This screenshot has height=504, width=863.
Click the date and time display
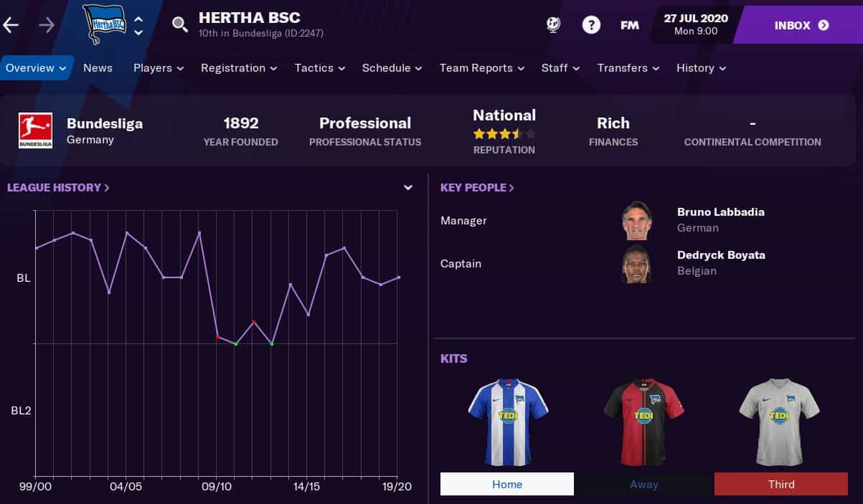click(695, 24)
